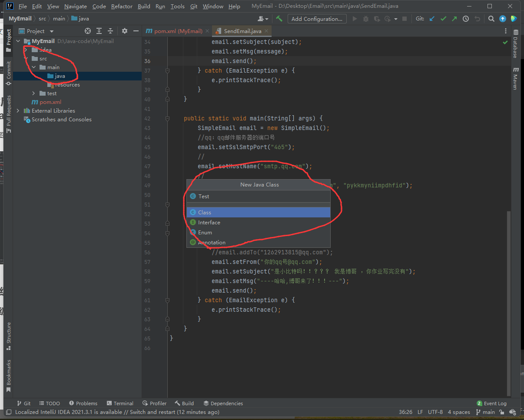Click the Build Project hammer icon
The width and height of the screenshot is (524, 420).
[279, 19]
